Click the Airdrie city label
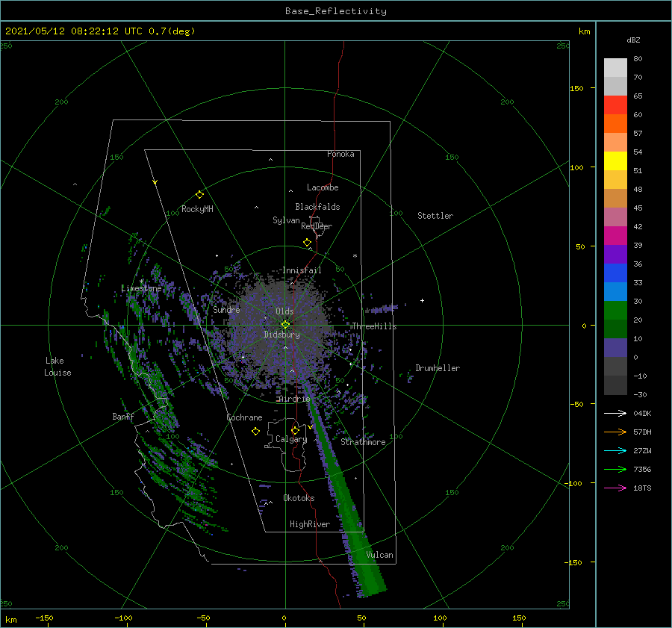The image size is (672, 628). click(294, 399)
